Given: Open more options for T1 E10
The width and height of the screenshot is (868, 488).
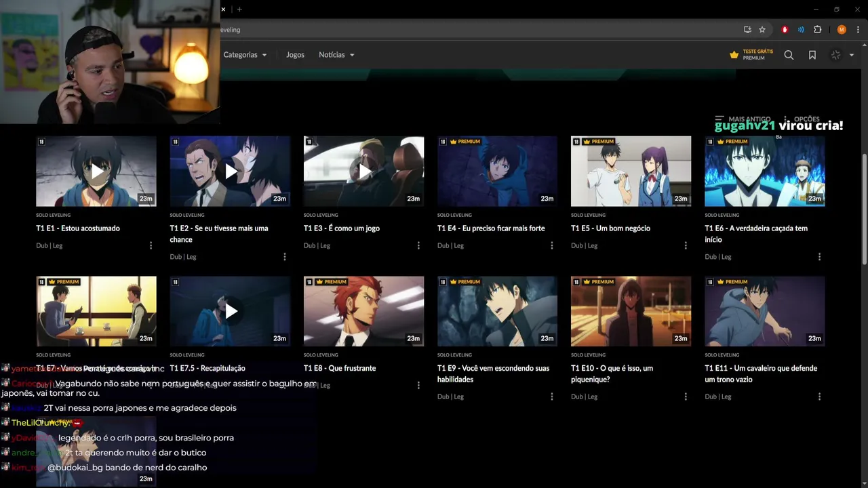Looking at the screenshot, I should click(686, 396).
